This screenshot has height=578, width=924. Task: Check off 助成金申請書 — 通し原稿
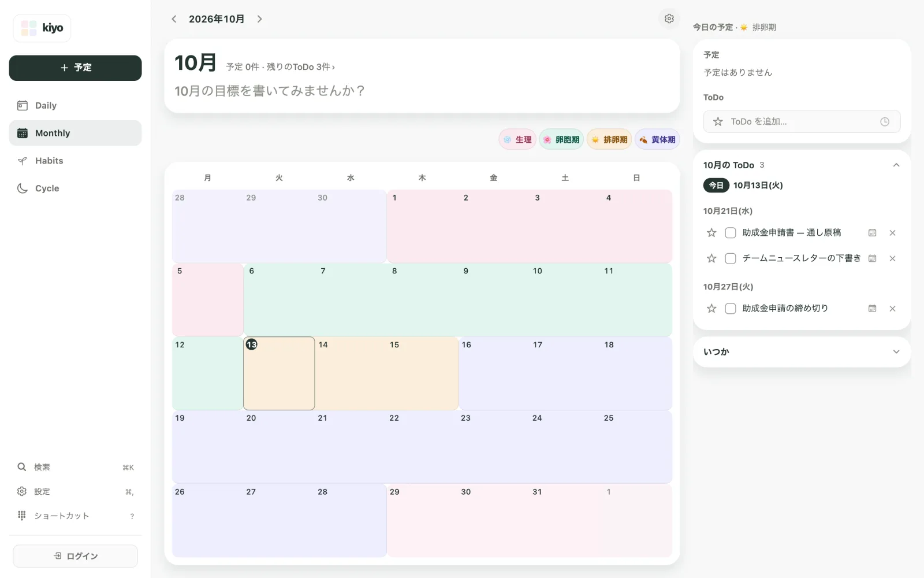click(x=731, y=233)
